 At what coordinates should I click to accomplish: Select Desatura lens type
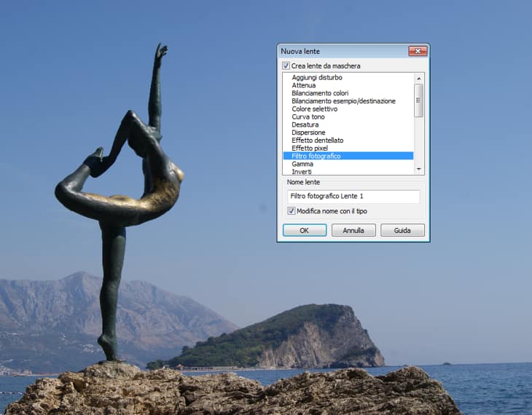(x=305, y=125)
